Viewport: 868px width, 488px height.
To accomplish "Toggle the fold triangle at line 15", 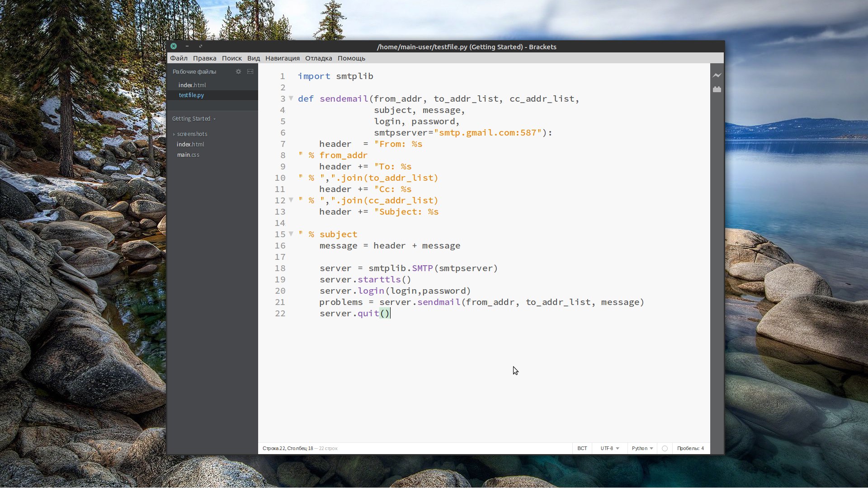I will 291,234.
